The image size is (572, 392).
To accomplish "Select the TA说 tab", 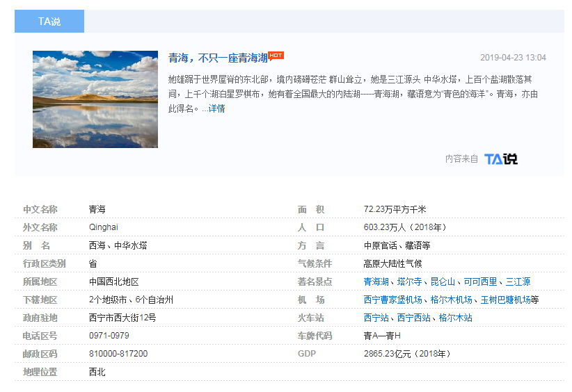I will point(49,21).
